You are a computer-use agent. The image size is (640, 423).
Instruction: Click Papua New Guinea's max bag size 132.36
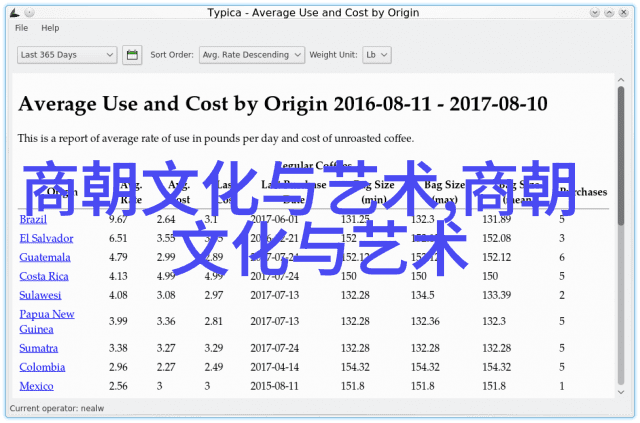pos(425,321)
